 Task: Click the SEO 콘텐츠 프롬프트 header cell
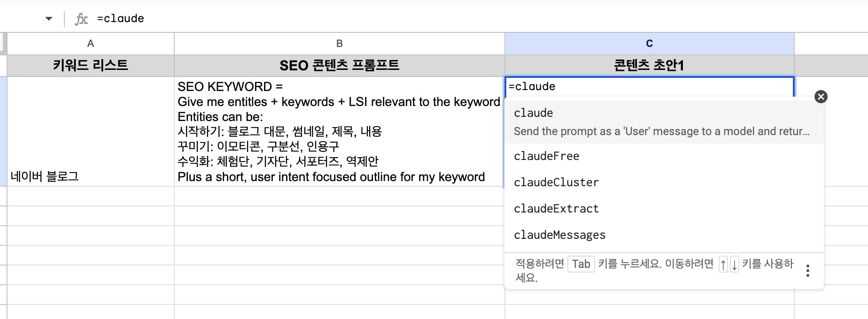click(x=339, y=65)
